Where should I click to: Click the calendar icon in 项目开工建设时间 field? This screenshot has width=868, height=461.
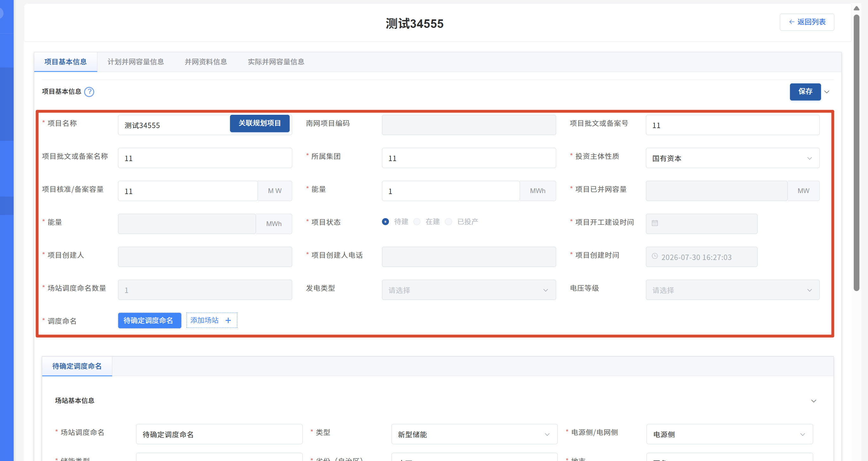(x=654, y=223)
